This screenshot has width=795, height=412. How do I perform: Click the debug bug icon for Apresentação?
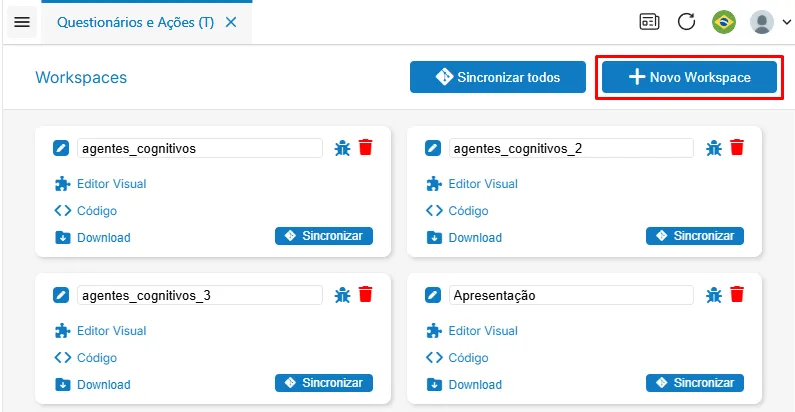[x=714, y=295]
